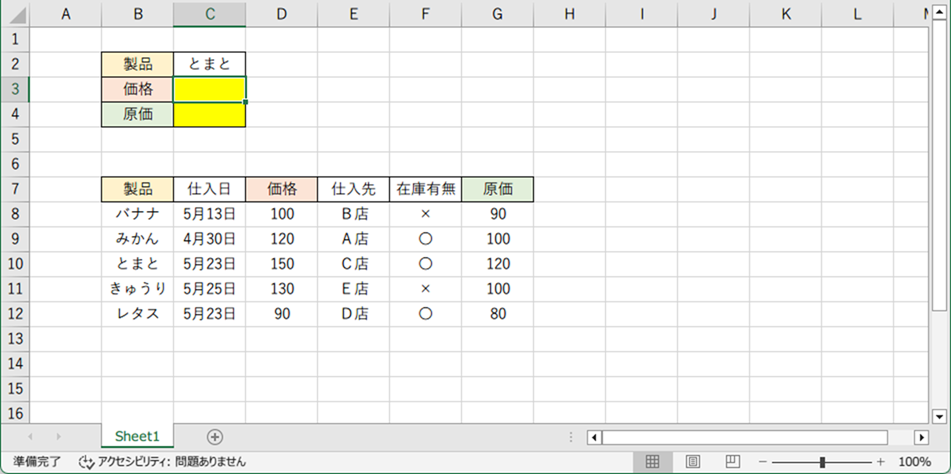
Task: Switch to Page Break Preview
Action: coord(732,462)
